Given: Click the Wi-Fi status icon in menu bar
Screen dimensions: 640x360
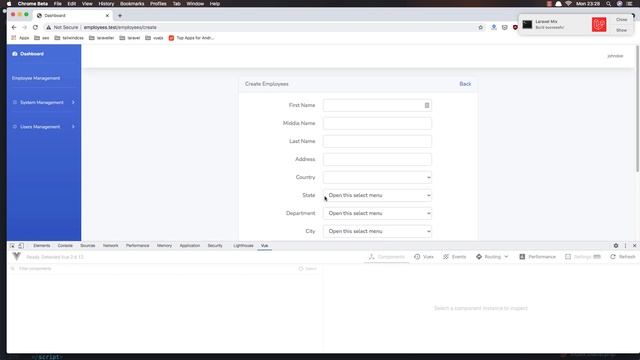Looking at the screenshot, I should tap(568, 4).
